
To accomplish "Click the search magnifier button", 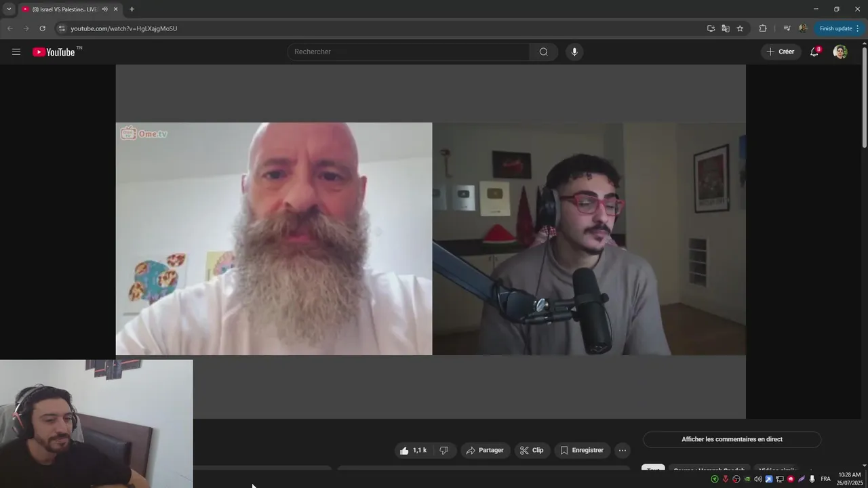I will 544,52.
